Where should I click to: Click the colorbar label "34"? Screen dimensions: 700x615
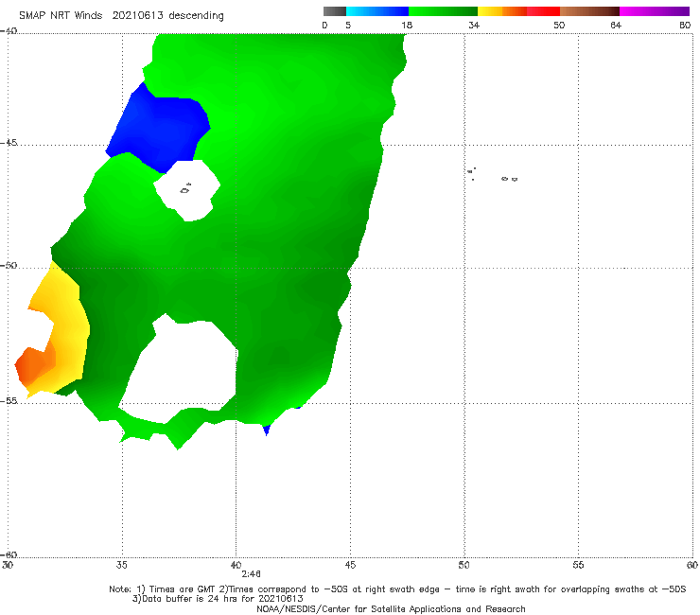click(x=474, y=25)
